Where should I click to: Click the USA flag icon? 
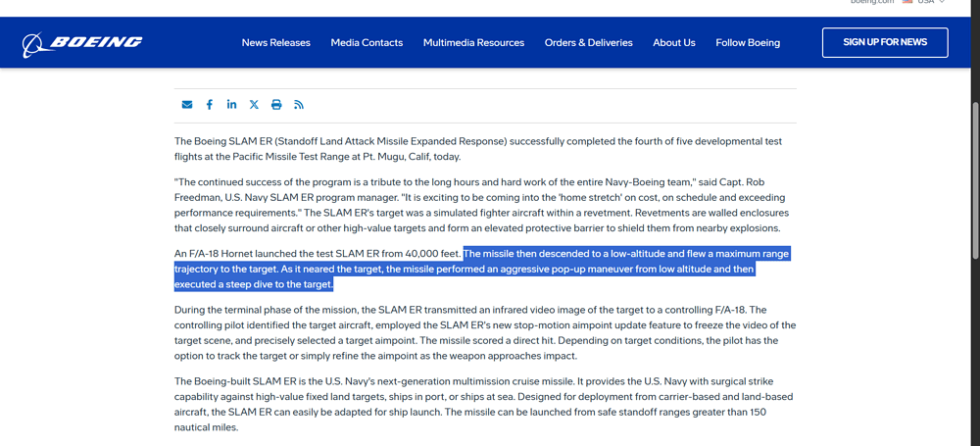point(907,2)
